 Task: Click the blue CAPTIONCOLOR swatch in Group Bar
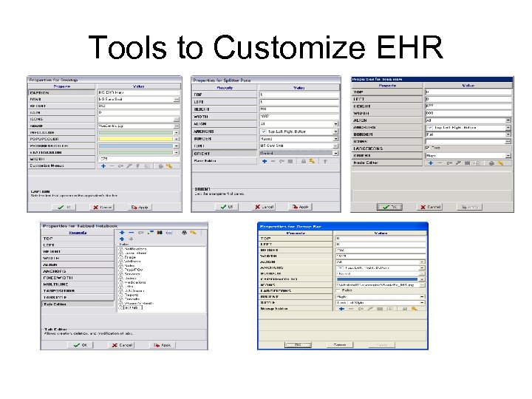point(378,279)
